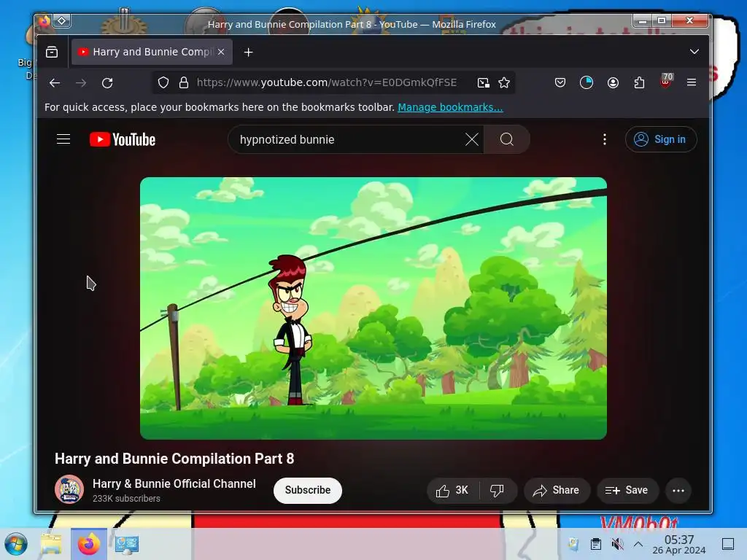Viewport: 747px width, 560px height.
Task: Click the show desktop button
Action: tap(728, 544)
